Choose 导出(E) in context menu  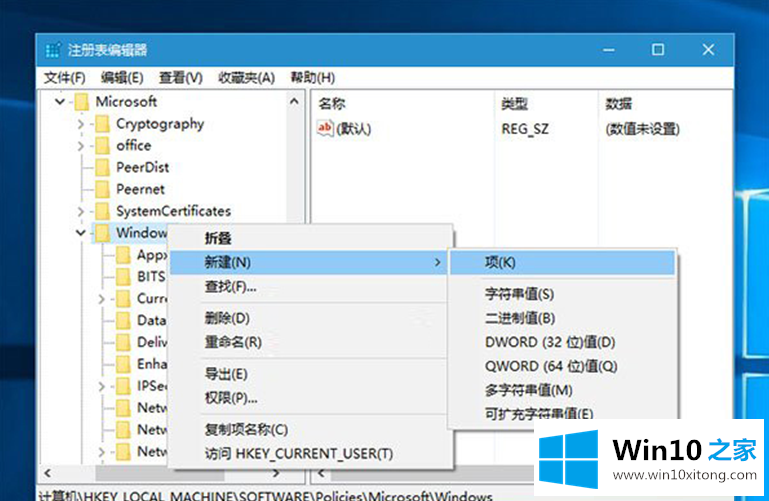coord(310,374)
